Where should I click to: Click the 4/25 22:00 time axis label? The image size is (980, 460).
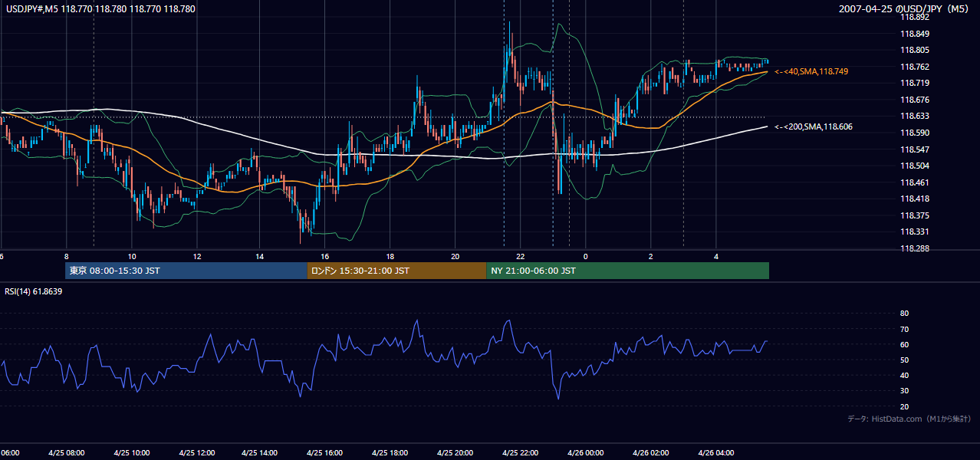pyautogui.click(x=521, y=453)
